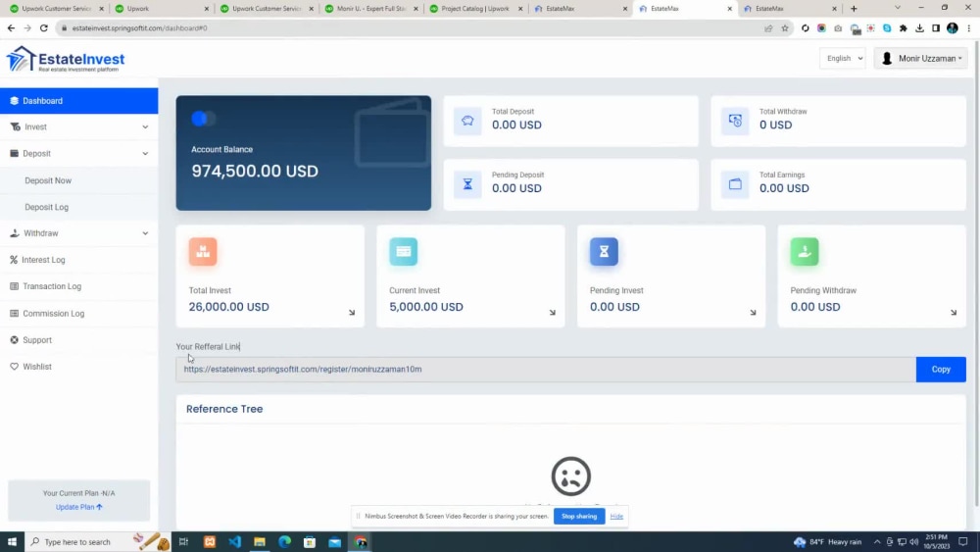Open Chrome extensions puzzle icon

[x=904, y=28]
